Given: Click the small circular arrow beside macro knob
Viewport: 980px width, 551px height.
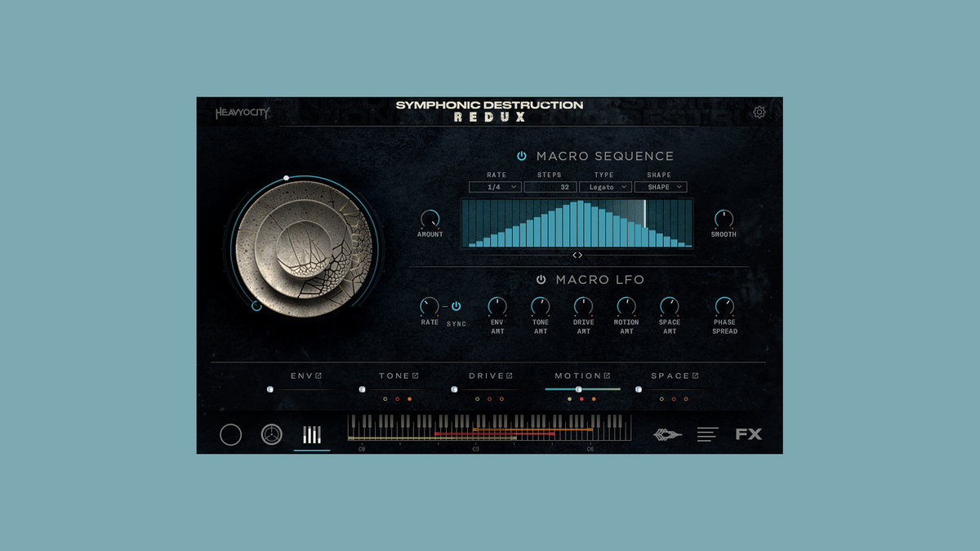Looking at the screenshot, I should (x=256, y=306).
